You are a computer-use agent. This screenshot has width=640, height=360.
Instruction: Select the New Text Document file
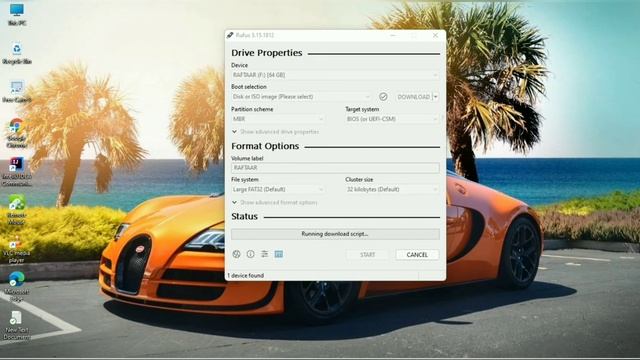point(17,325)
